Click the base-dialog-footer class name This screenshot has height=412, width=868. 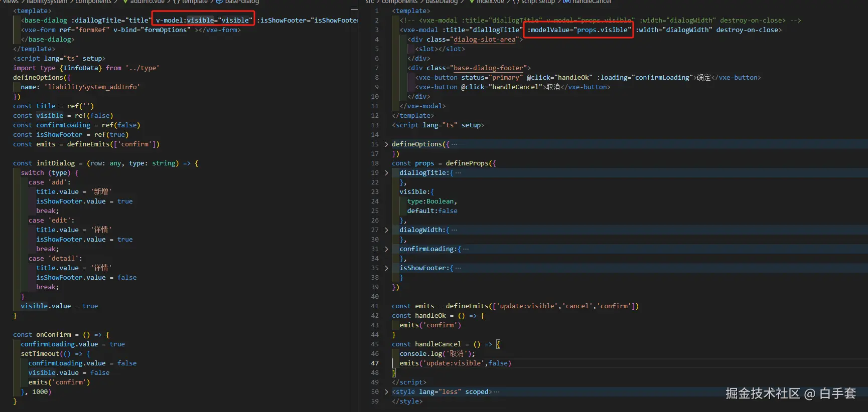coord(488,68)
